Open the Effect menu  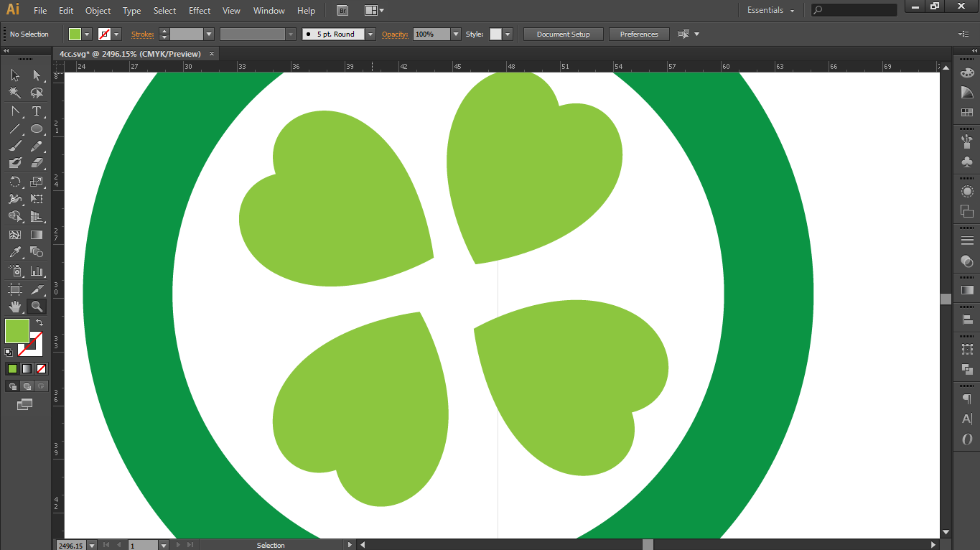point(200,11)
